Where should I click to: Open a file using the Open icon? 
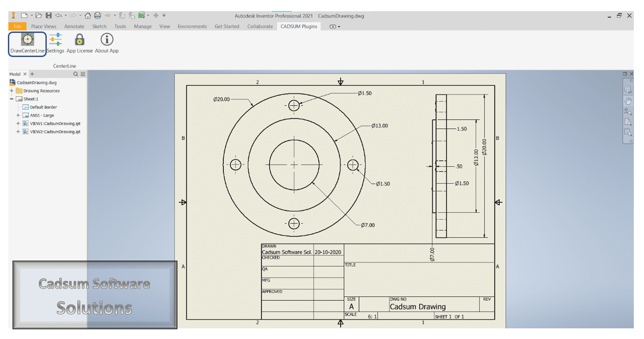(38, 15)
